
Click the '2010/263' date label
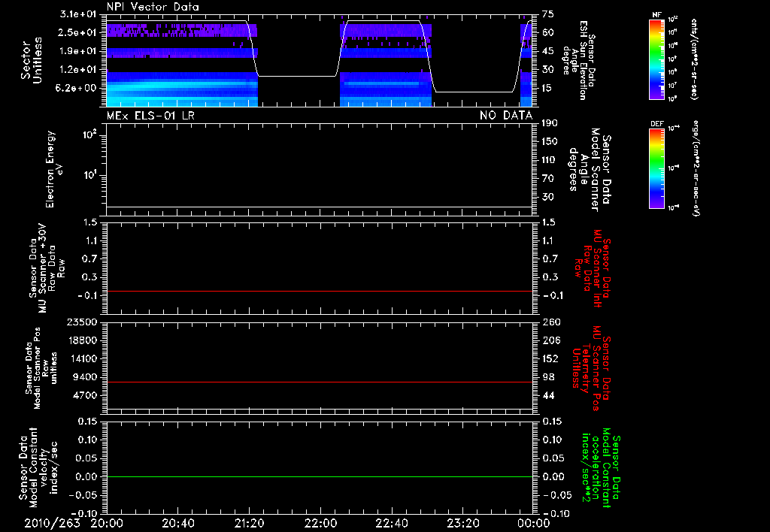52,523
